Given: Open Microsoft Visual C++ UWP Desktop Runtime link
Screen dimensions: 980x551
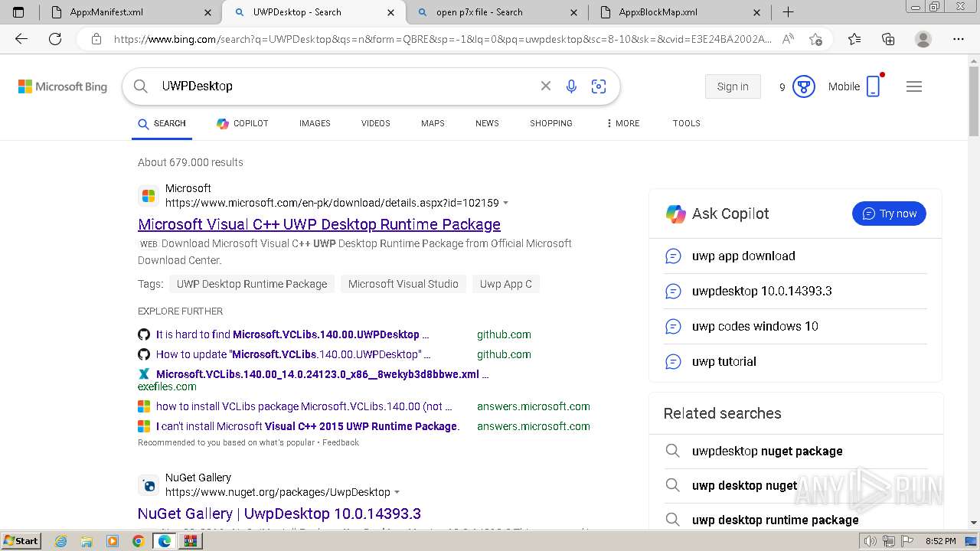Looking at the screenshot, I should [x=319, y=224].
